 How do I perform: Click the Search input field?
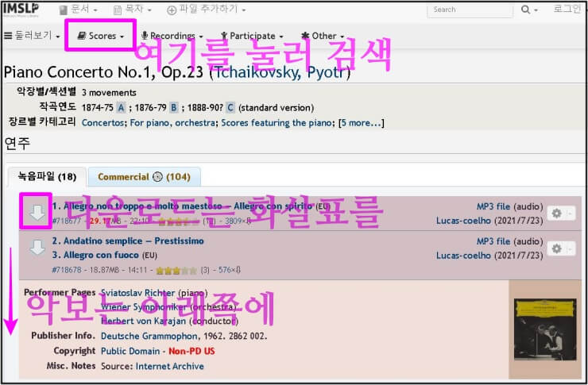click(x=470, y=10)
